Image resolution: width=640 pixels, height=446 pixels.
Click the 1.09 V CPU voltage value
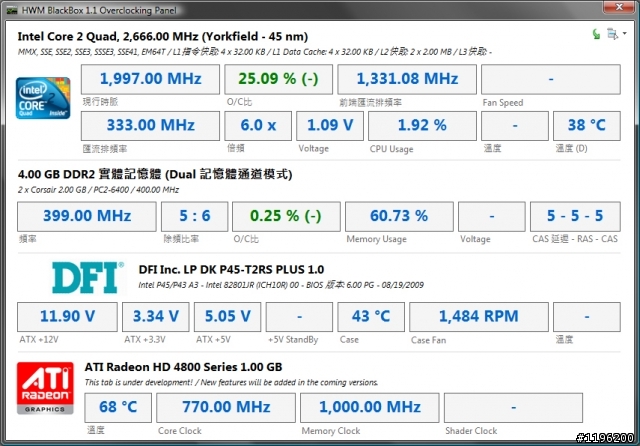(x=330, y=126)
